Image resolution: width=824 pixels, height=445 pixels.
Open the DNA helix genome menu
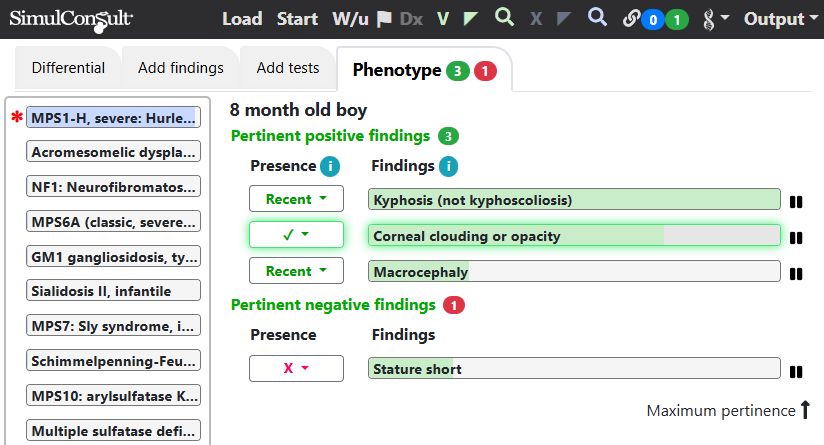pyautogui.click(x=716, y=19)
